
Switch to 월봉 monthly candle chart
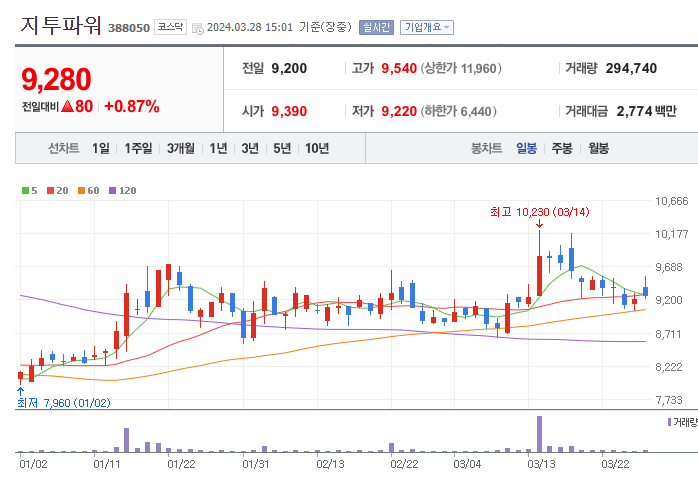tap(598, 148)
